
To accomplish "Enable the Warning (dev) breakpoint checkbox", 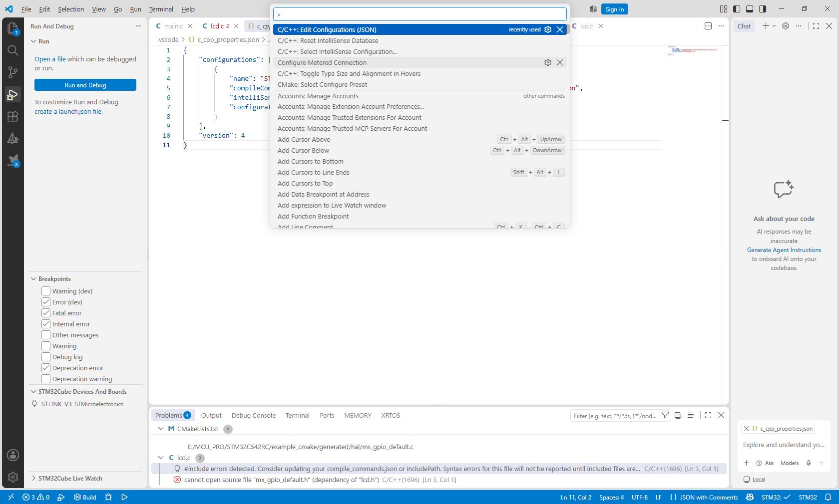I will point(46,291).
